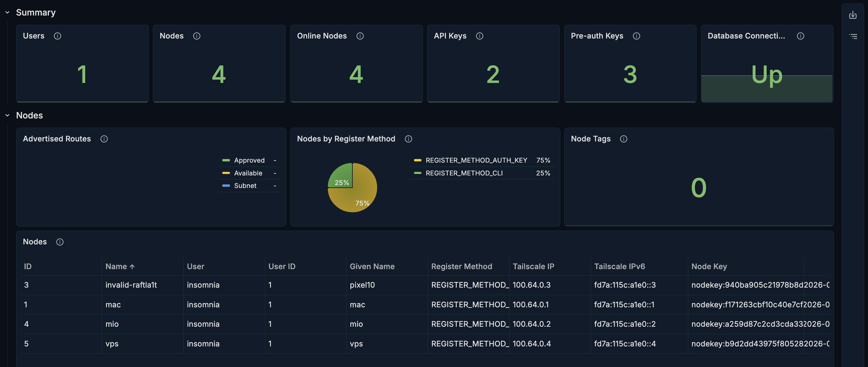Show info tooltip for Node Tags
Screen dimensions: 868x367
pyautogui.click(x=624, y=139)
